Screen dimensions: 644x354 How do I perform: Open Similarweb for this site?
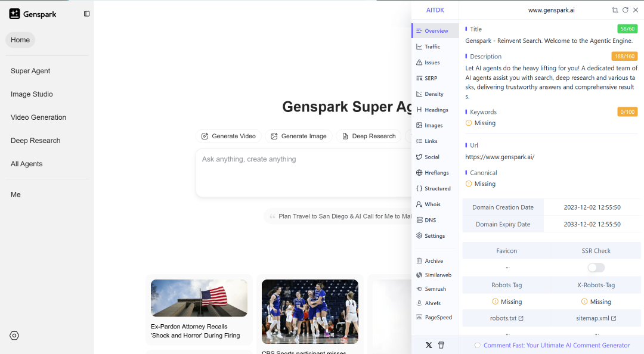click(x=435, y=275)
